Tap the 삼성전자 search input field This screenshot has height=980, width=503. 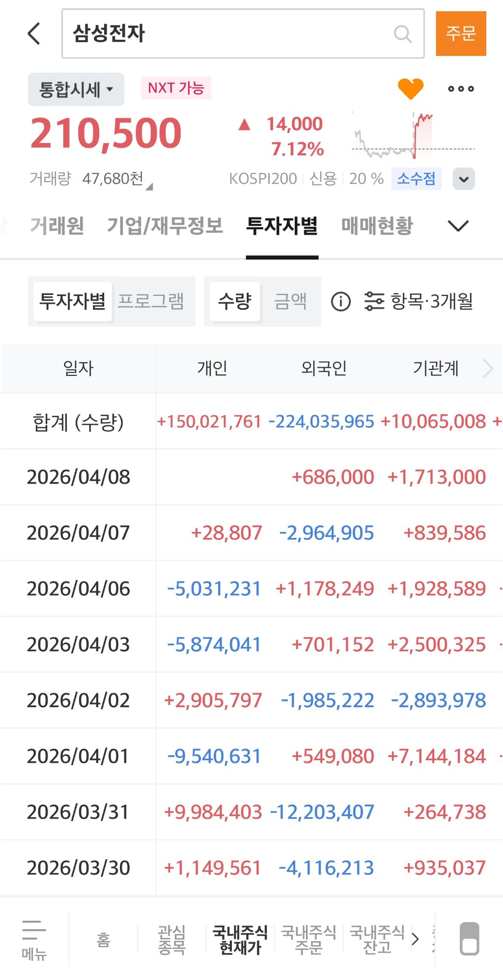243,33
